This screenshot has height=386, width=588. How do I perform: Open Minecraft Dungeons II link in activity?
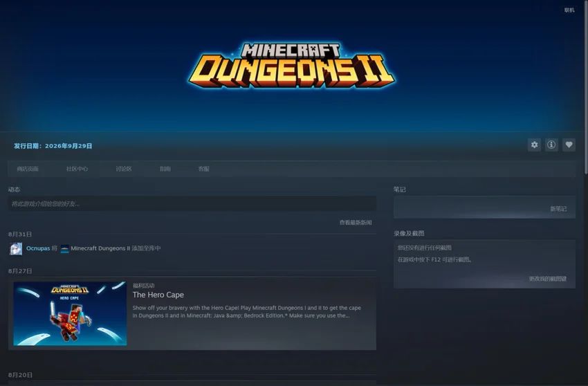(100, 248)
